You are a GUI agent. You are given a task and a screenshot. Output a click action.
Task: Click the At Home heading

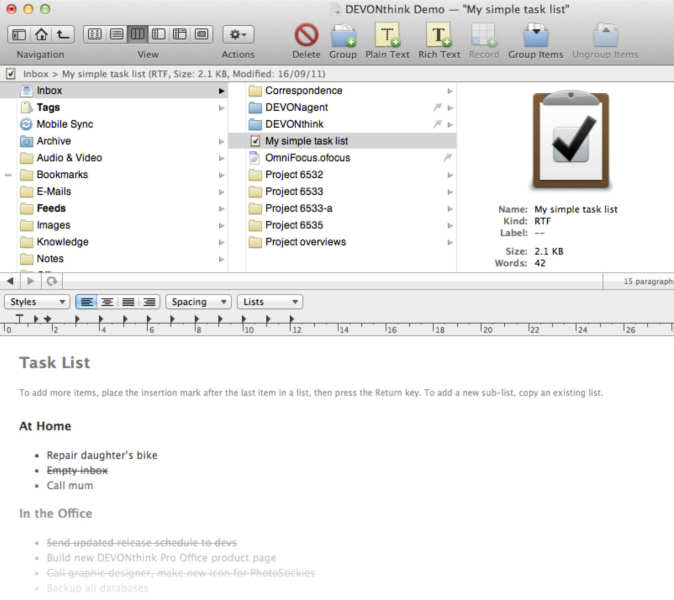pos(45,426)
